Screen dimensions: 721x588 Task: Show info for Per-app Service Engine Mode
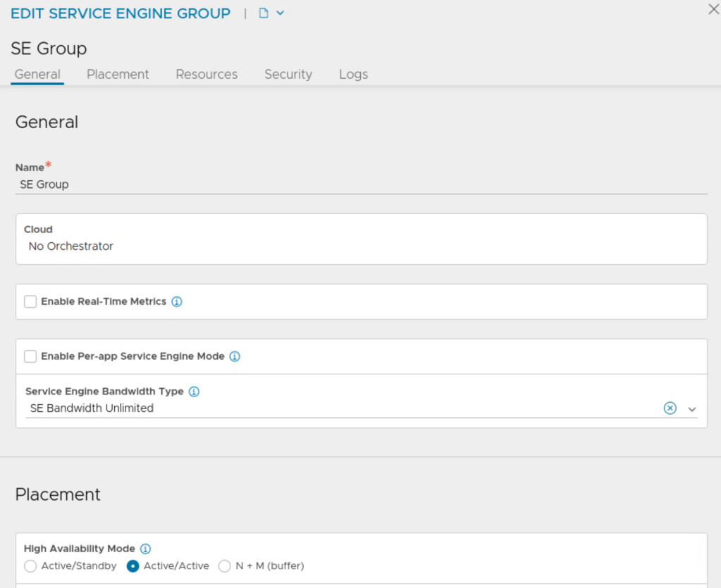point(235,356)
